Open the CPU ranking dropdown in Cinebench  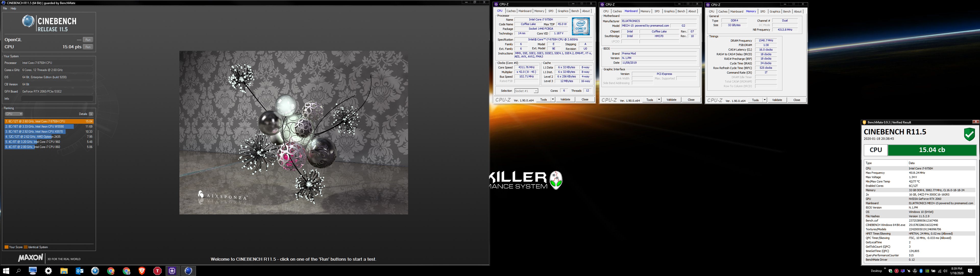[14, 114]
